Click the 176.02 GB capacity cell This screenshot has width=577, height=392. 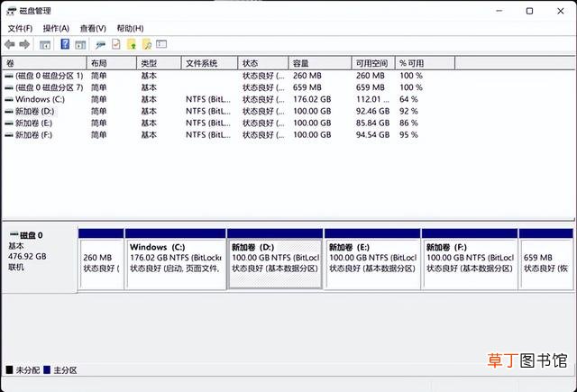pos(312,99)
